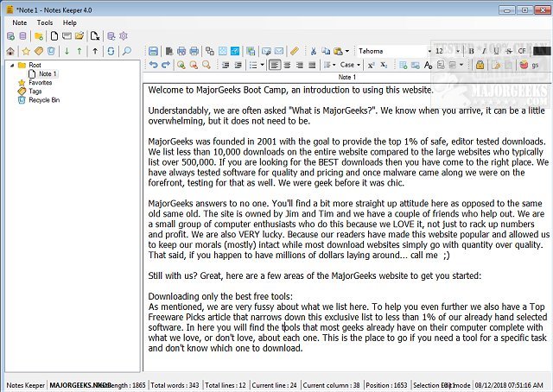Click the Redo arrow icon
The image size is (553, 392).
pos(165,65)
